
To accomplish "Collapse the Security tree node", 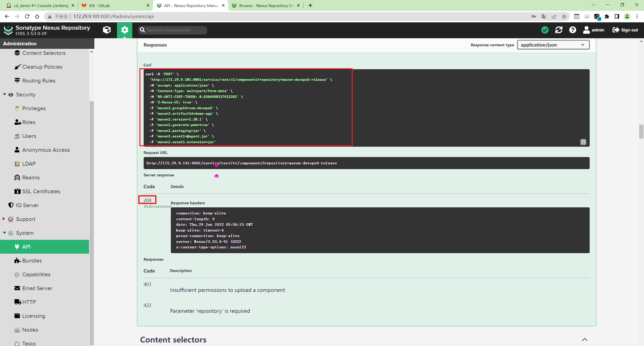I will (5, 94).
